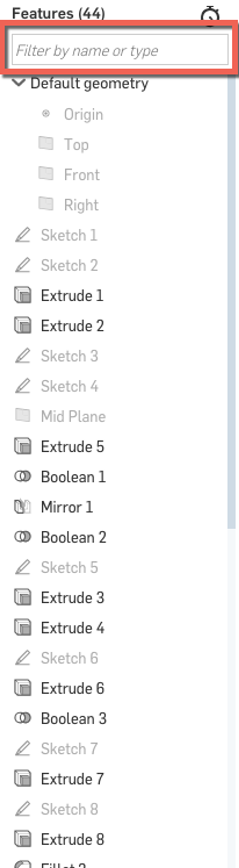Select the Sketch 1 pencil icon

[x=23, y=235]
